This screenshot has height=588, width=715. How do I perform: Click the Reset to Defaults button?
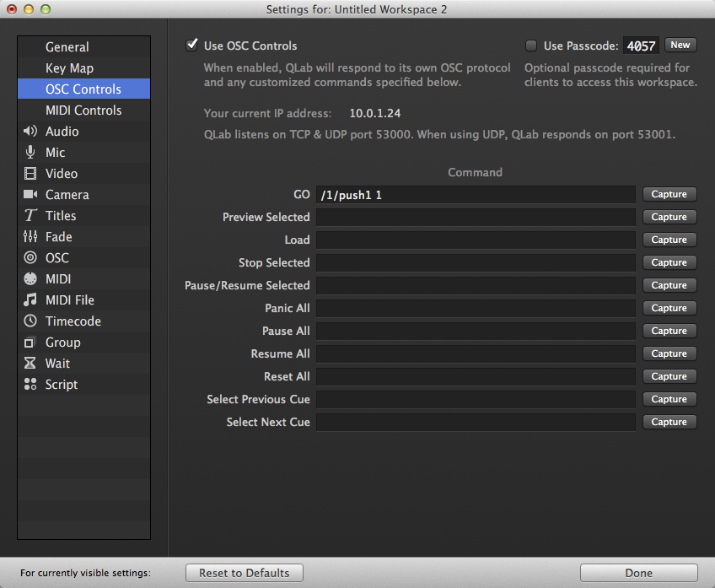(245, 573)
